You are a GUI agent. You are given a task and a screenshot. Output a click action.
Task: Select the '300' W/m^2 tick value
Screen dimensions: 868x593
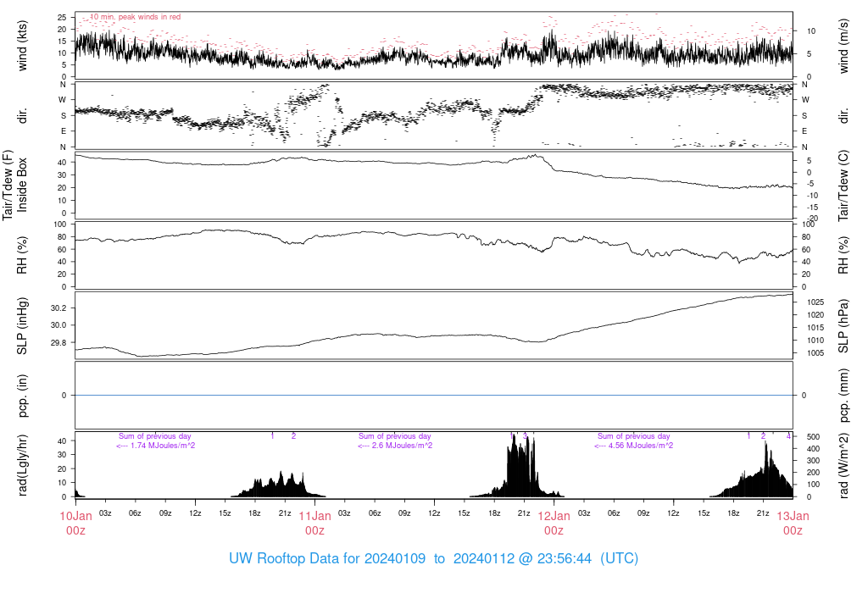pyautogui.click(x=813, y=461)
